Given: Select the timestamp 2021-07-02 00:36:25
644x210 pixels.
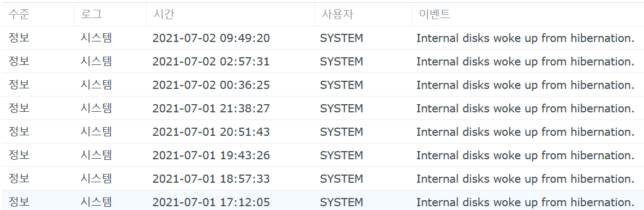Looking at the screenshot, I should coord(211,85).
